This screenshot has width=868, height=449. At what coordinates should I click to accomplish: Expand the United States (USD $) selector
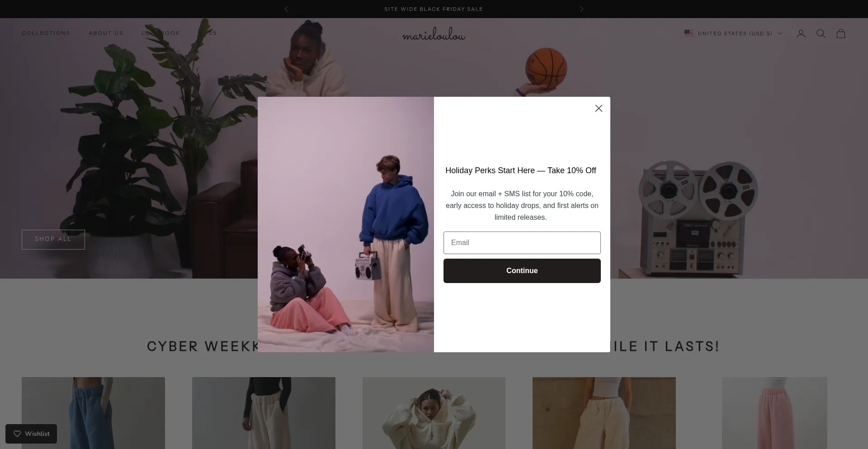click(733, 33)
